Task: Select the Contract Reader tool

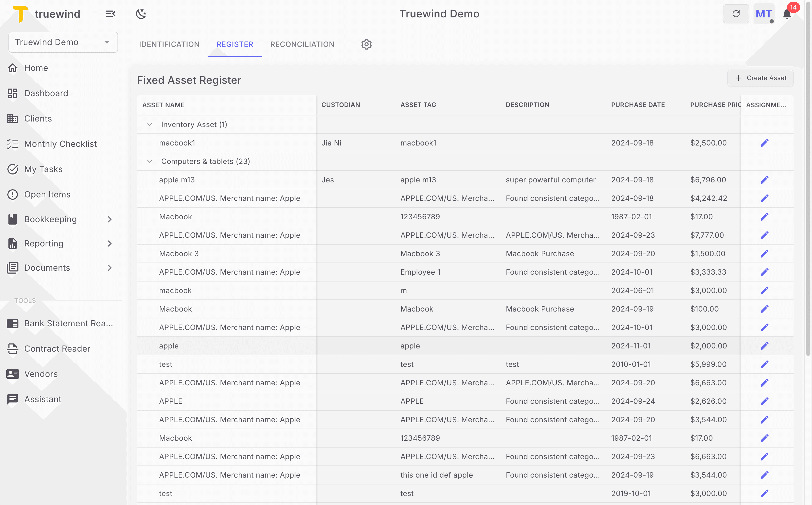Action: pyautogui.click(x=57, y=349)
